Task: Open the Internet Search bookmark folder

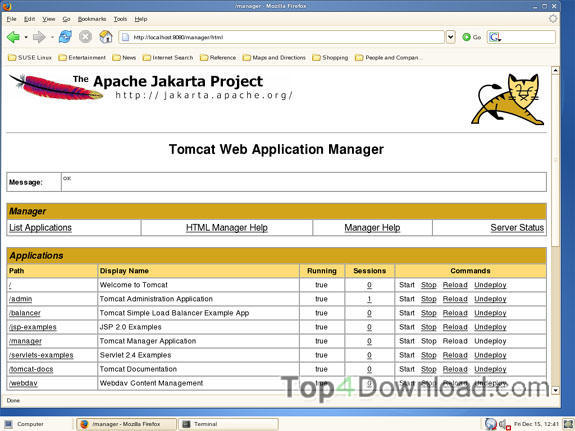Action: [168, 58]
